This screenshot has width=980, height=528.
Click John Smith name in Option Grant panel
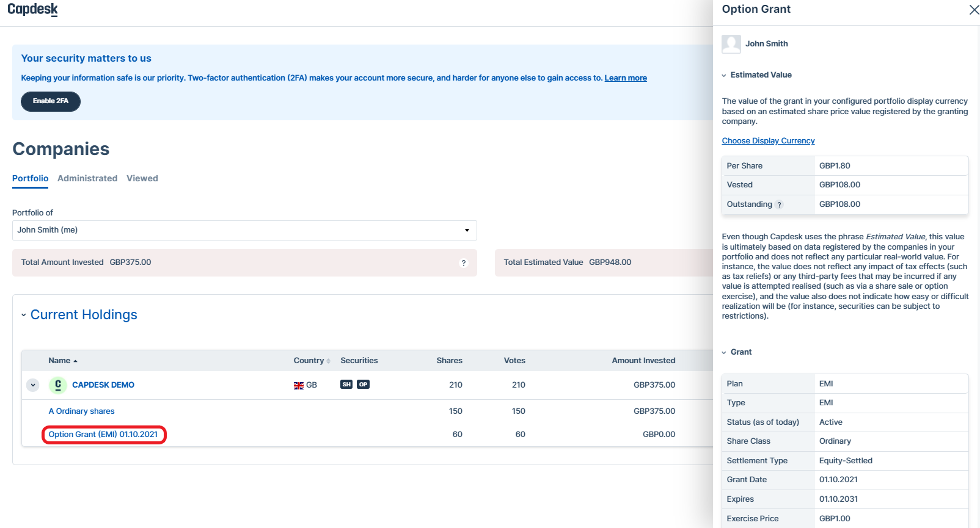click(x=766, y=44)
